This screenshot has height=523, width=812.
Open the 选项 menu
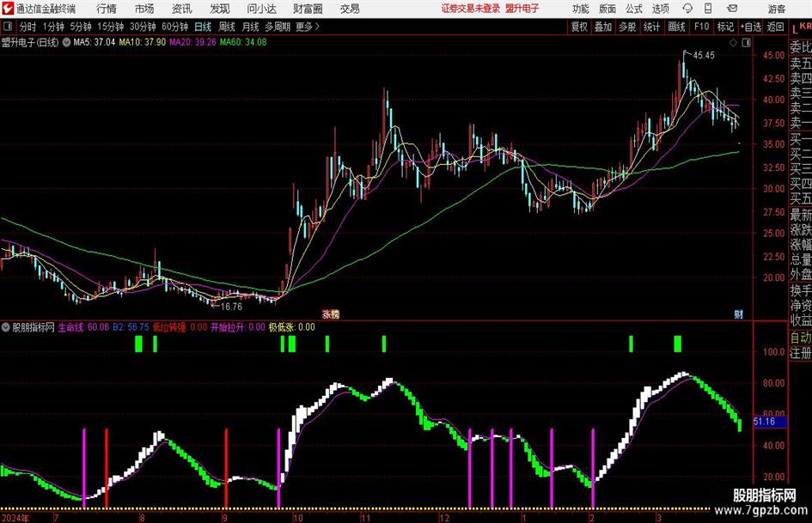660,9
